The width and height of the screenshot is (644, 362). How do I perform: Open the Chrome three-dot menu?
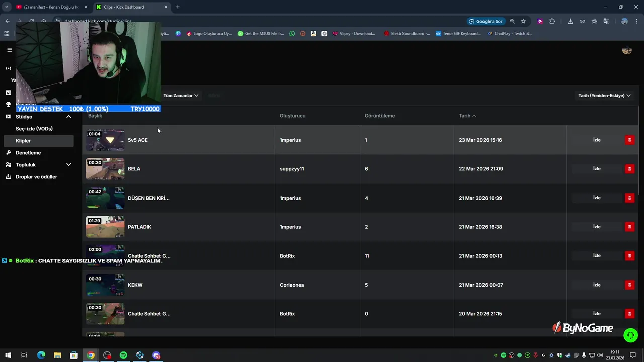pyautogui.click(x=636, y=21)
